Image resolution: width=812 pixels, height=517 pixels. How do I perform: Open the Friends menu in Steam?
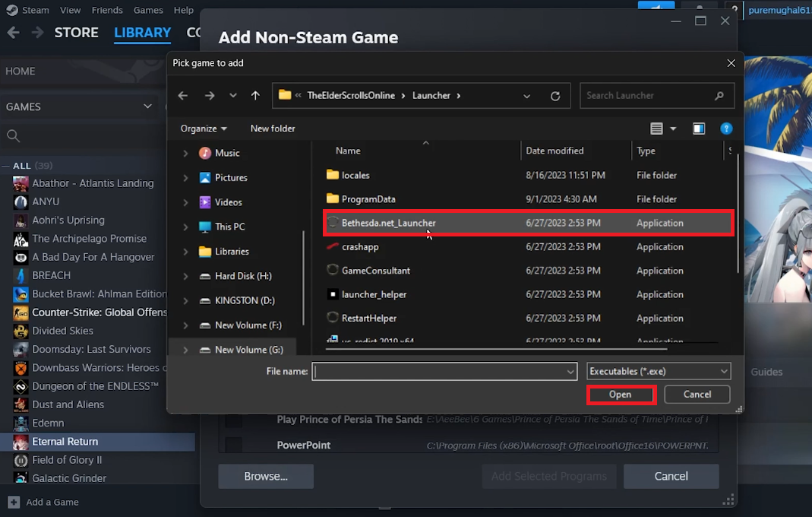click(x=107, y=10)
